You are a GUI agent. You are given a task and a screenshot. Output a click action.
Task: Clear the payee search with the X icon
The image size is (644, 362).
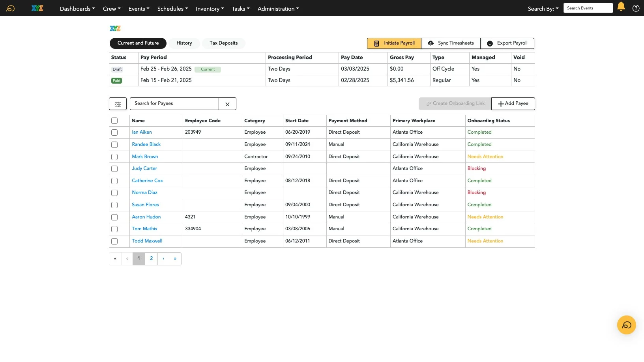coord(227,104)
